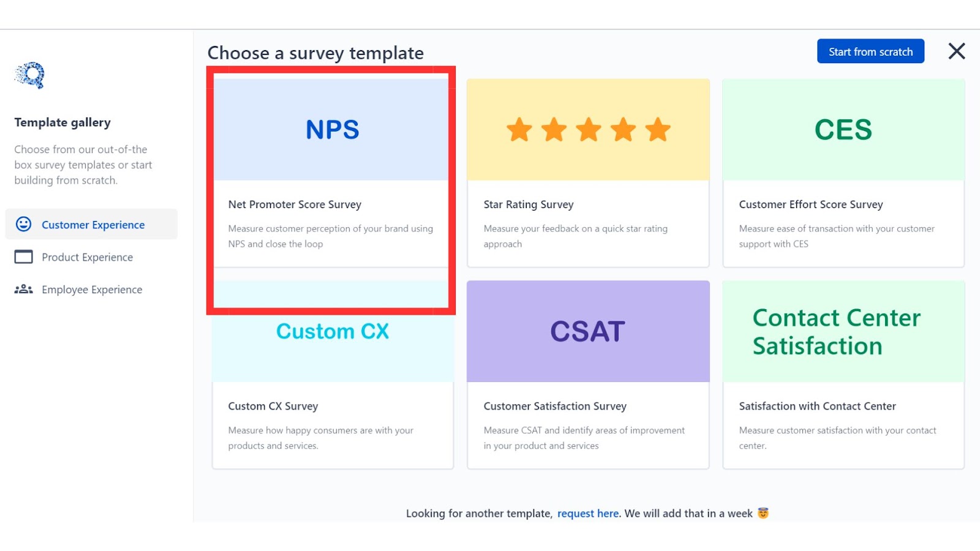Image resolution: width=980 pixels, height=551 pixels.
Task: Close the template gallery with X
Action: (x=956, y=51)
